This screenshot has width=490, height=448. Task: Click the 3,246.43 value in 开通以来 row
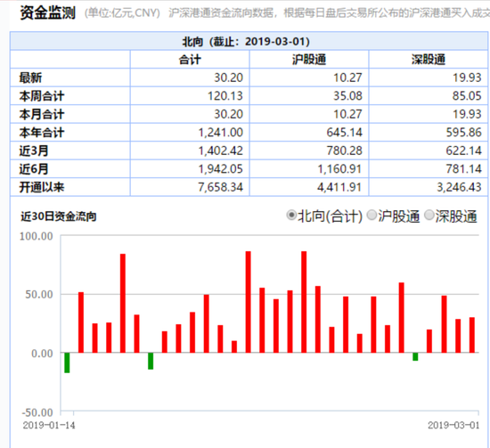coord(459,187)
